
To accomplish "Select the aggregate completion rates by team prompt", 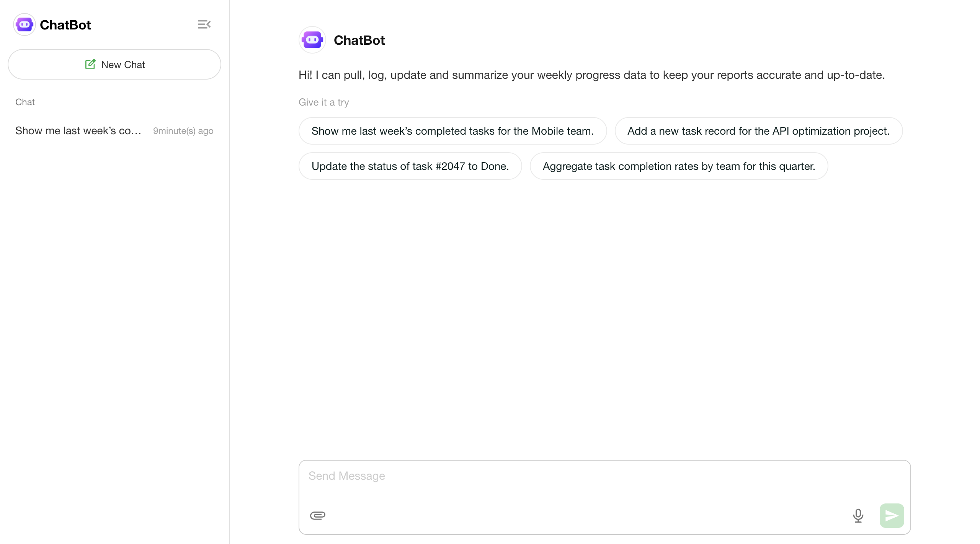I will [x=679, y=166].
